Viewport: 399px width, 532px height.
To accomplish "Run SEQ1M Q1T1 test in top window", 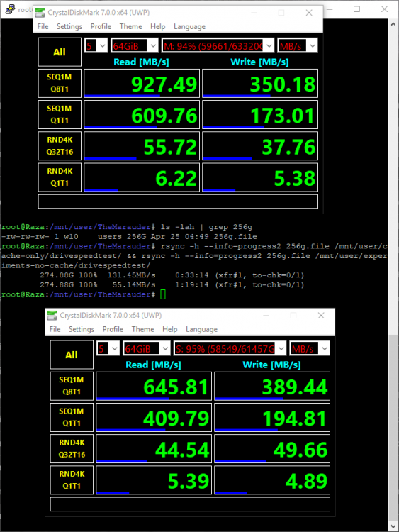I will [x=60, y=114].
